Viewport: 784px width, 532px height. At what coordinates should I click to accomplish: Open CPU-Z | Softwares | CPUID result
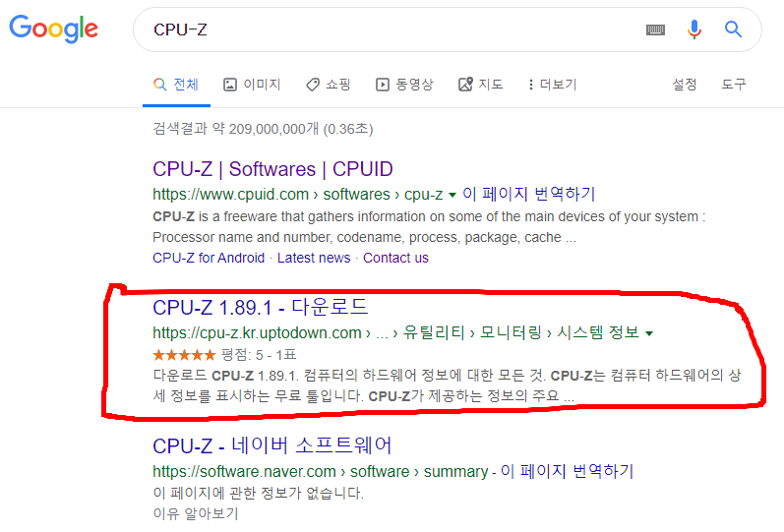pyautogui.click(x=272, y=169)
